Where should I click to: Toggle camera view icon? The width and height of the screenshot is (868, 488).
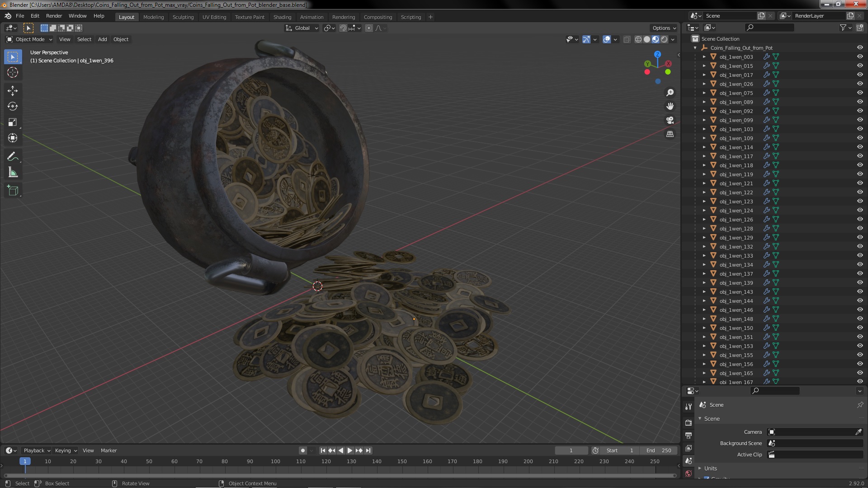coord(670,120)
